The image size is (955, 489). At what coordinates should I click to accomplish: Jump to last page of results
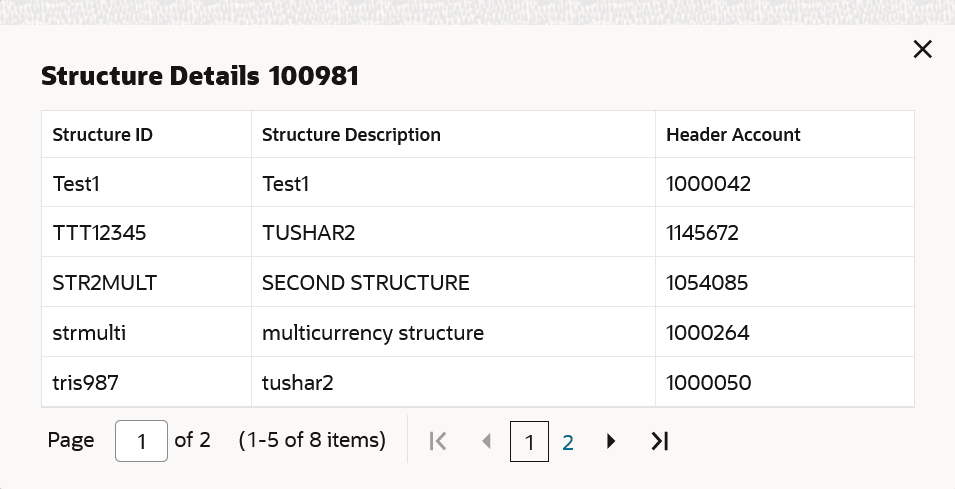(659, 441)
